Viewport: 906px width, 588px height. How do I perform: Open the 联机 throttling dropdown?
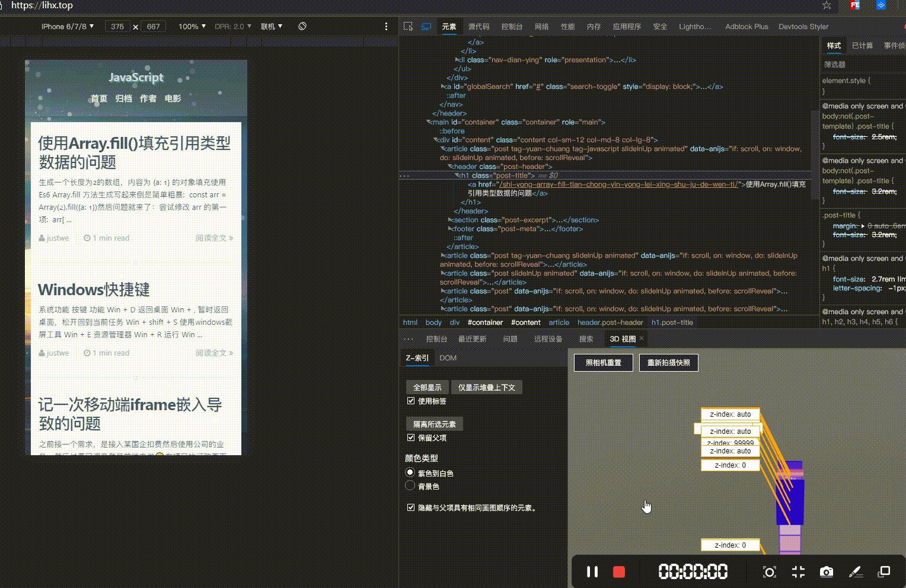point(272,27)
